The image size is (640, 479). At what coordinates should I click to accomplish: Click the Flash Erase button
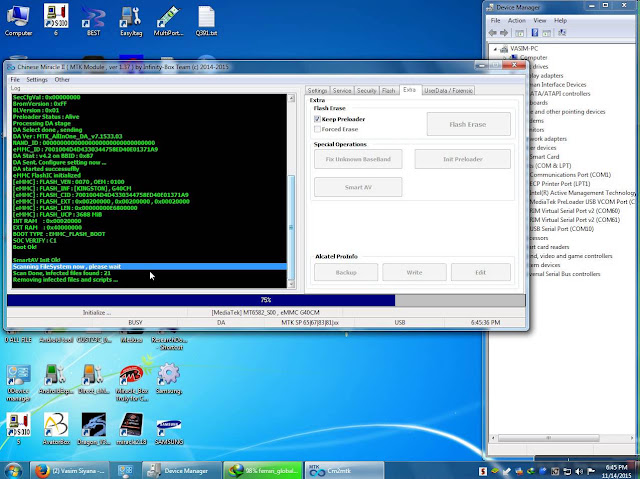(x=468, y=124)
